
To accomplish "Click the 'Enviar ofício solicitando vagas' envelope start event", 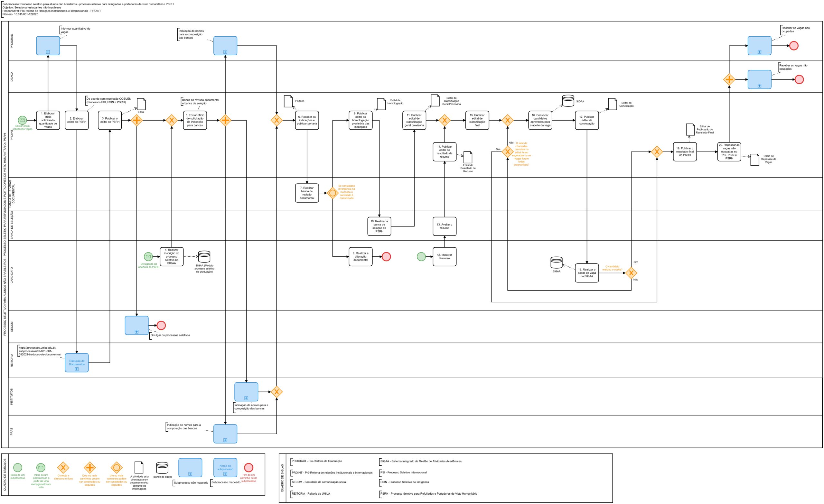I will 22,120.
